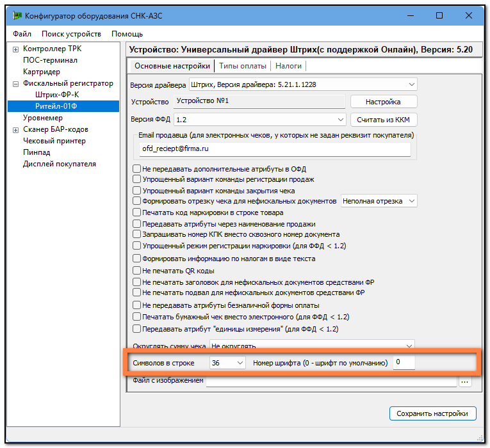Toggle Не печатать QR коды checkbox
Viewport: 490px width, 448px height.
click(x=136, y=270)
